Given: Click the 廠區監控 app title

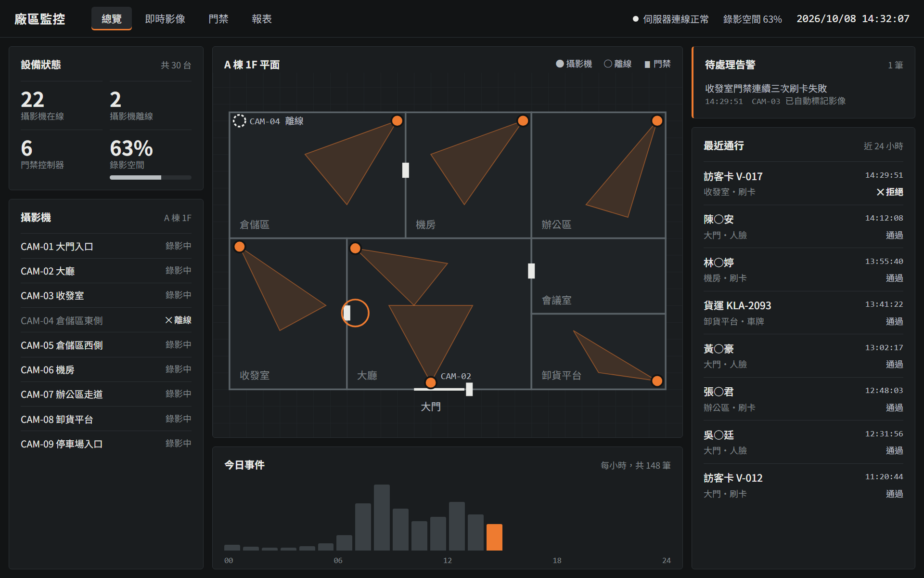Looking at the screenshot, I should tap(40, 19).
